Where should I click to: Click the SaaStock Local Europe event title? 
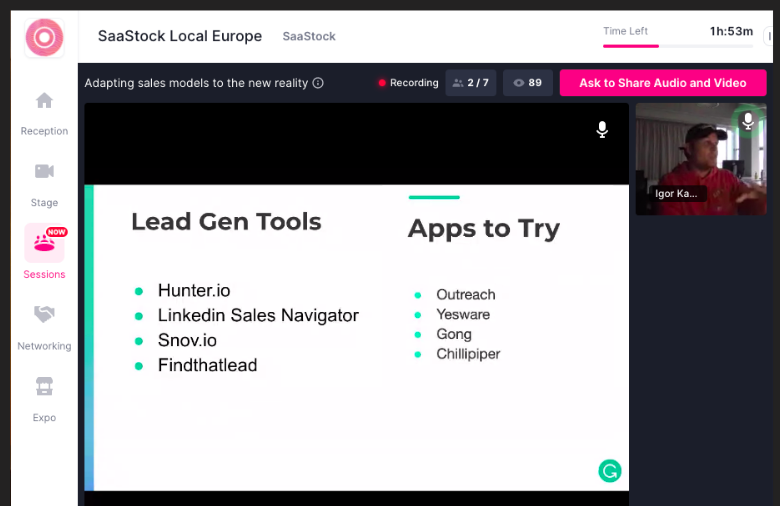(x=180, y=36)
